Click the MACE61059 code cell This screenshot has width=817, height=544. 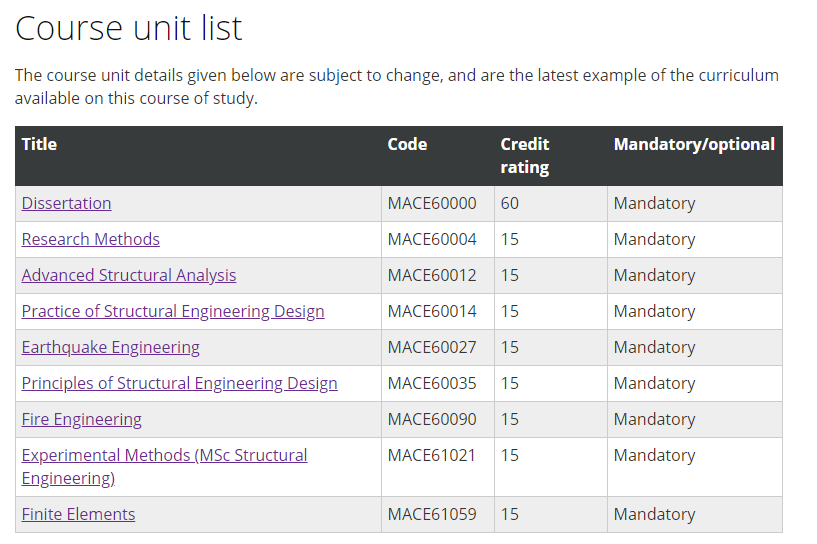432,514
